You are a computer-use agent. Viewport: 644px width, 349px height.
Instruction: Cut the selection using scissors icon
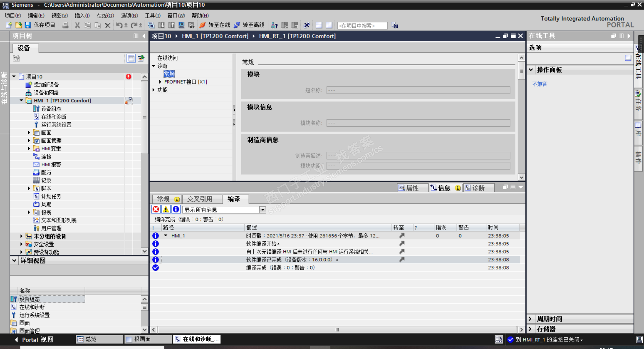[x=77, y=25]
